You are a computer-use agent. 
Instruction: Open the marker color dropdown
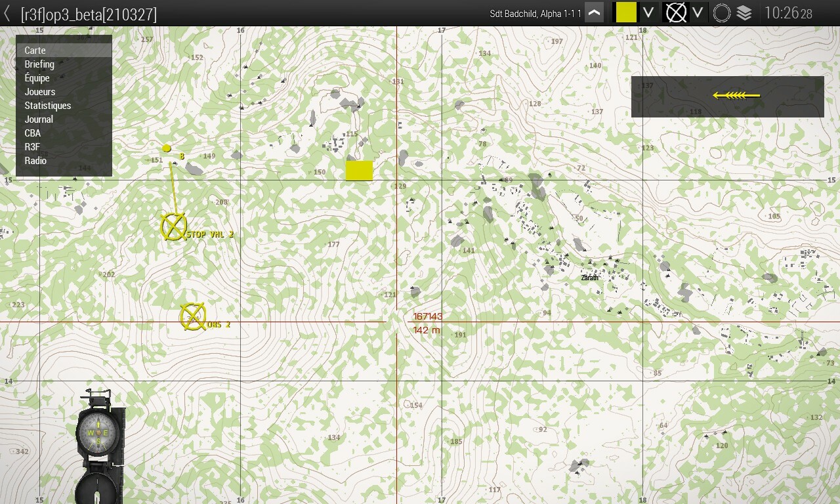point(648,12)
